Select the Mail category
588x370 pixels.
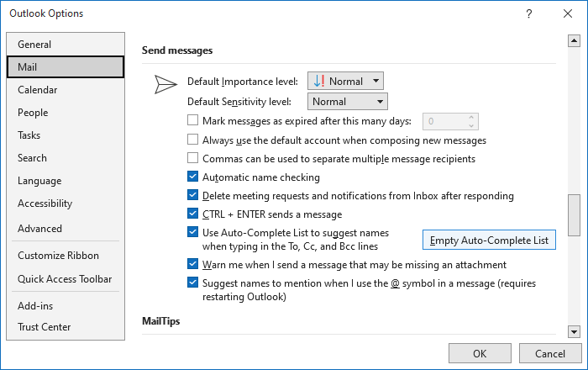[x=66, y=67]
